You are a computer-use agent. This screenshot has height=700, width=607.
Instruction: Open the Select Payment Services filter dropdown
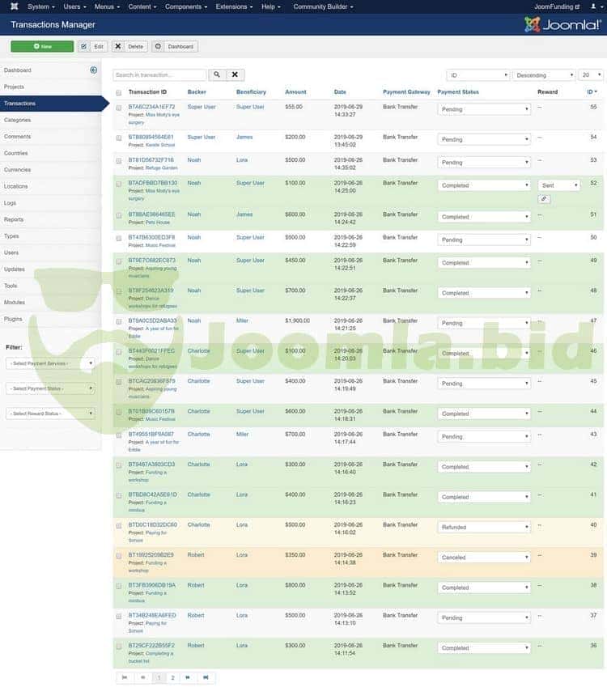tap(51, 364)
